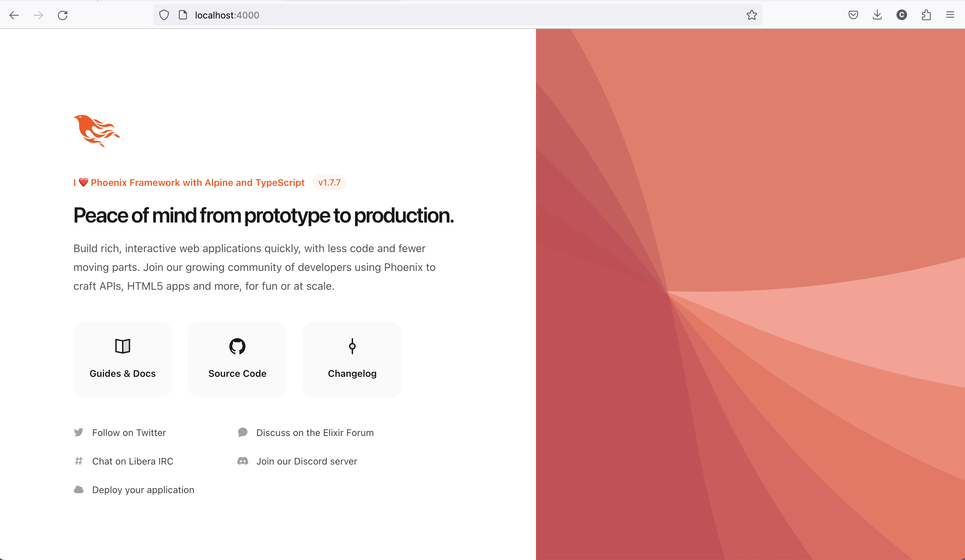Open the Extensions puzzle icon

click(926, 15)
